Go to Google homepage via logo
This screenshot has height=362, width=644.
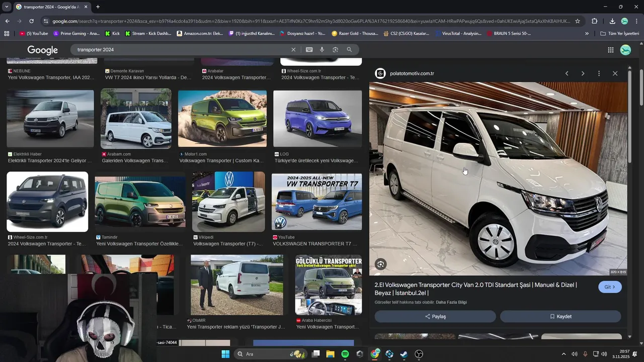(x=43, y=50)
